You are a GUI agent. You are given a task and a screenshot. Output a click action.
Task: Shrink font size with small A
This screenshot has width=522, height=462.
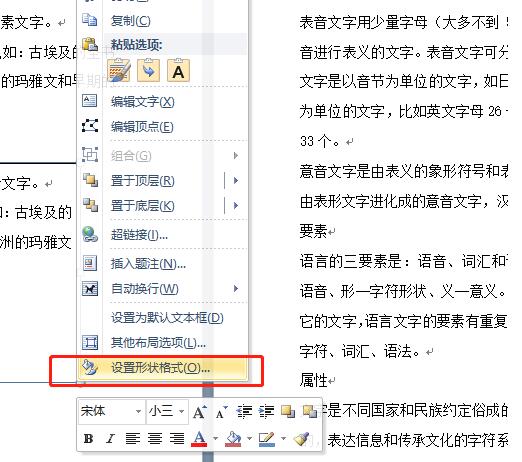click(221, 412)
